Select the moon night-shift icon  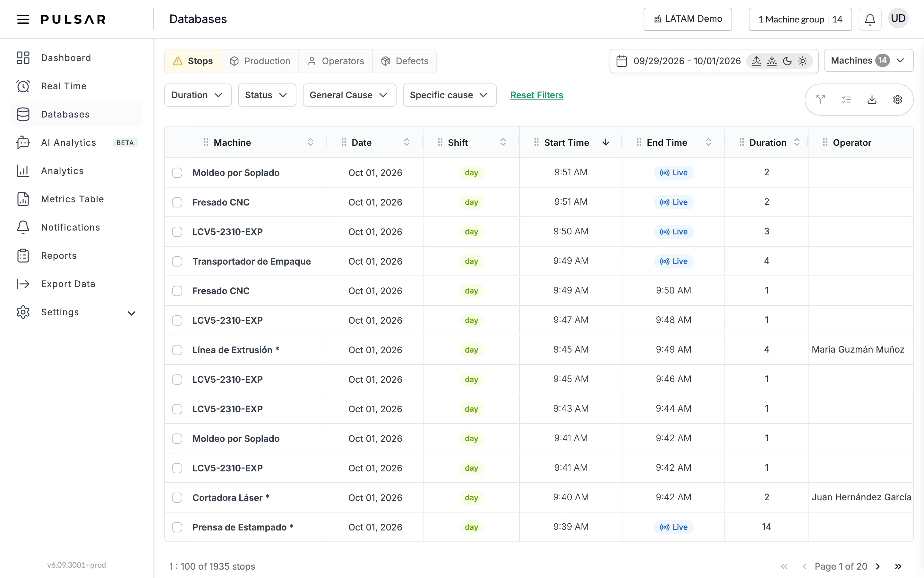pos(787,61)
